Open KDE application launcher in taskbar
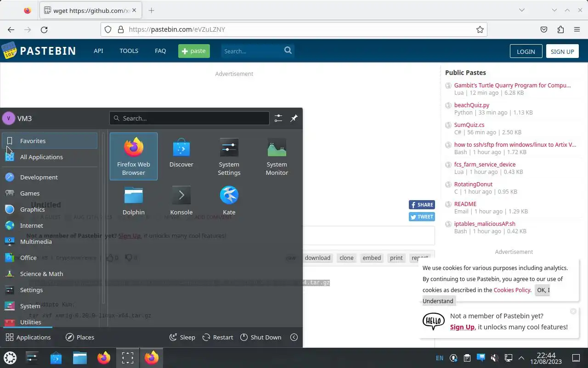Viewport: 588px width, 368px height. pyautogui.click(x=10, y=358)
